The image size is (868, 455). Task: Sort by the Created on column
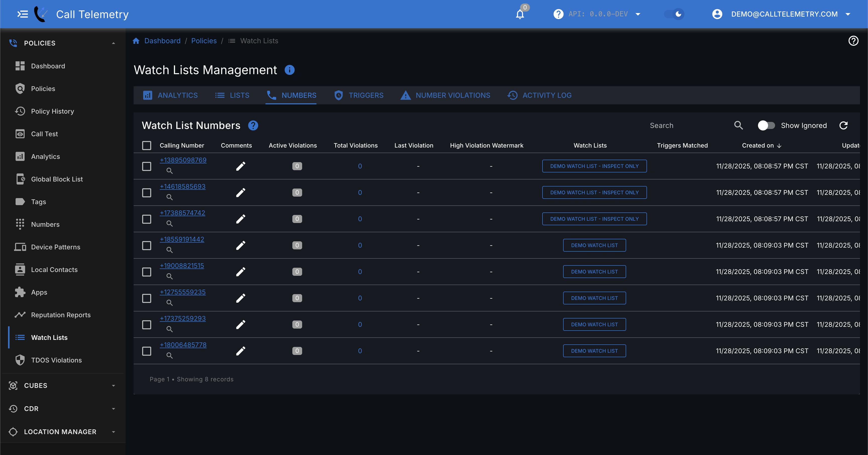click(761, 145)
